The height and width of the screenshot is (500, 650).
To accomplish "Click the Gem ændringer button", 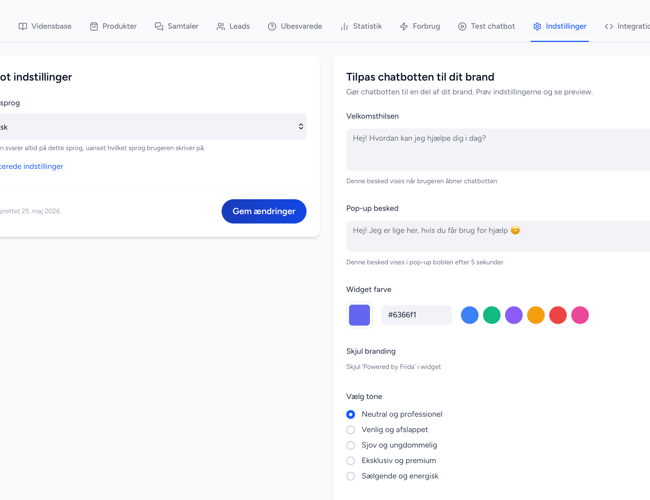I will pyautogui.click(x=264, y=211).
